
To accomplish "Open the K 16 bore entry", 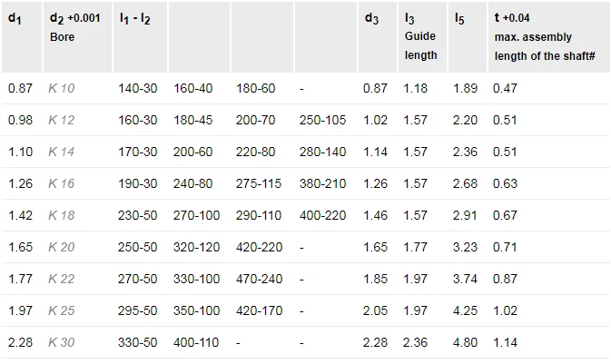I will pyautogui.click(x=62, y=183).
